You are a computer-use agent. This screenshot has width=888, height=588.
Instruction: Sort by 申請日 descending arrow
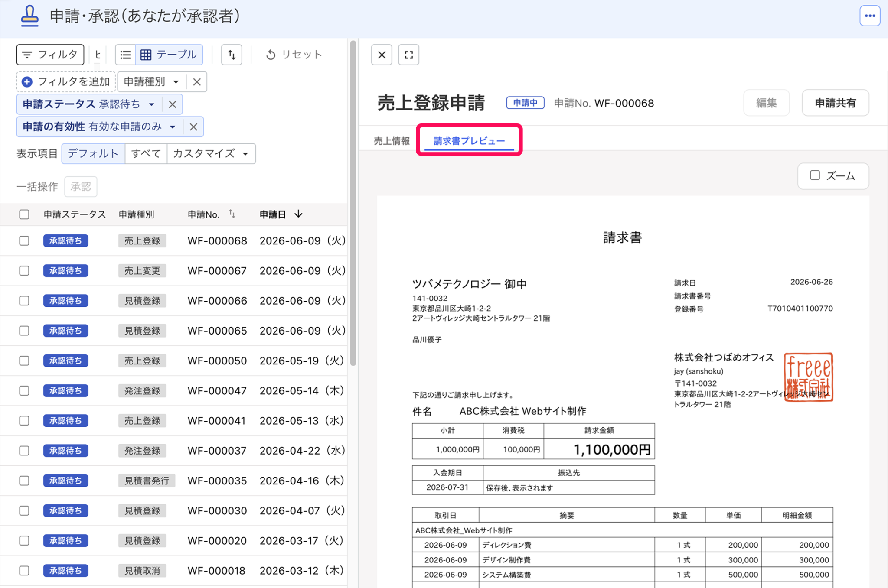298,214
